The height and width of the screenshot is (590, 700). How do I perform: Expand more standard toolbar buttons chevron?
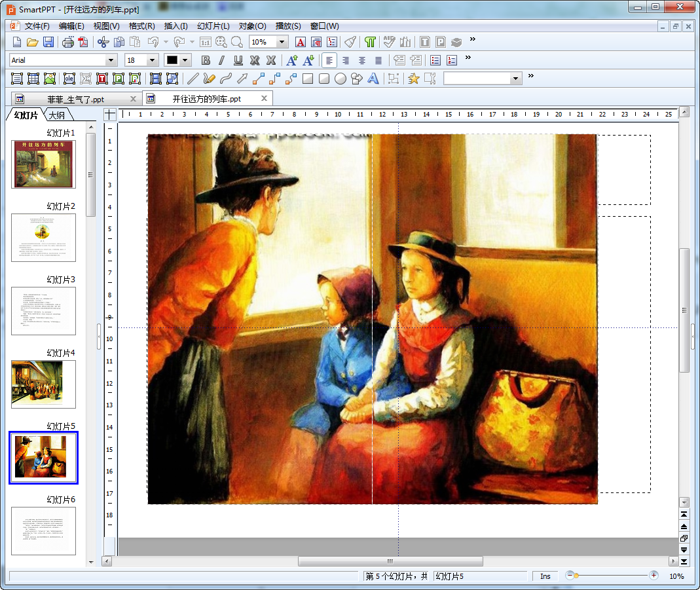pos(472,39)
